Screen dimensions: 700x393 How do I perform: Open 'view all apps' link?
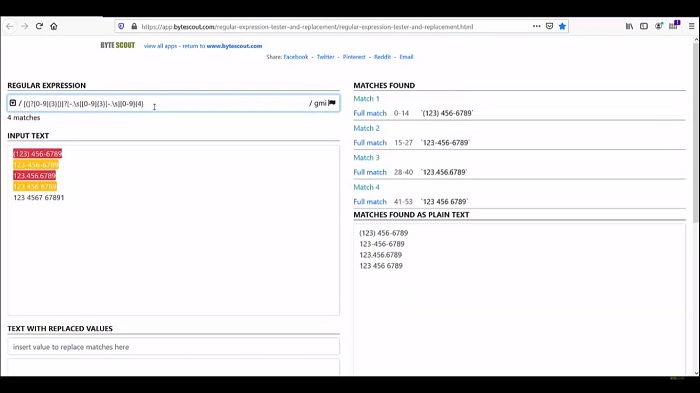[160, 46]
